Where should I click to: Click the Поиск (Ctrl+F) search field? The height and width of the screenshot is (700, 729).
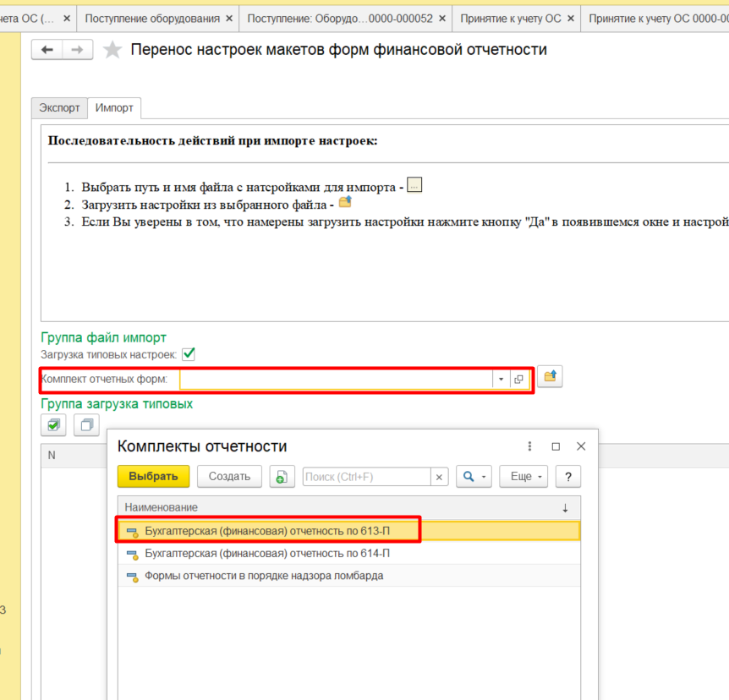click(x=366, y=477)
